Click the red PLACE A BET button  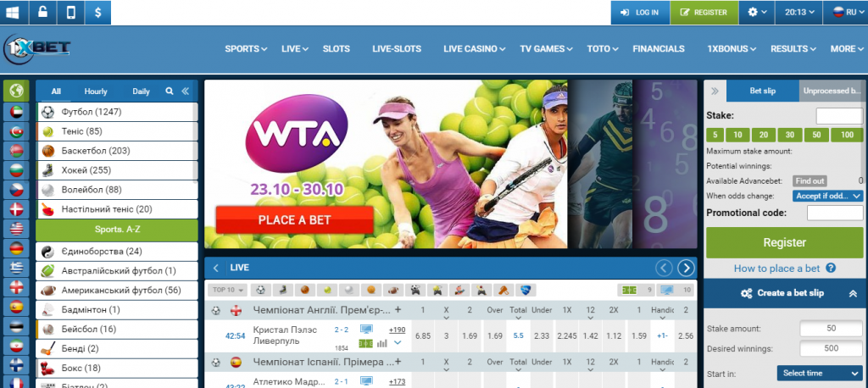[294, 220]
